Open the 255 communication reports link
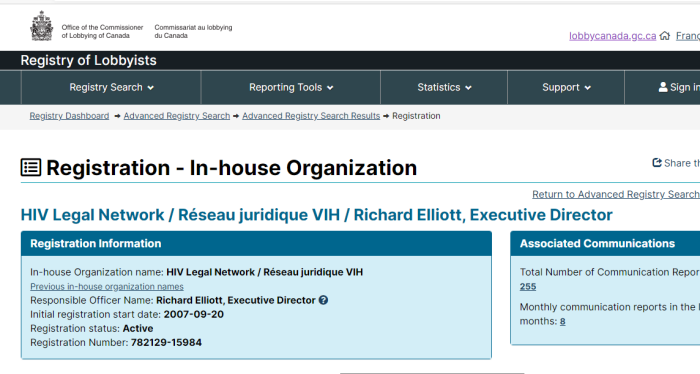Image resolution: width=700 pixels, height=374 pixels. coord(528,287)
